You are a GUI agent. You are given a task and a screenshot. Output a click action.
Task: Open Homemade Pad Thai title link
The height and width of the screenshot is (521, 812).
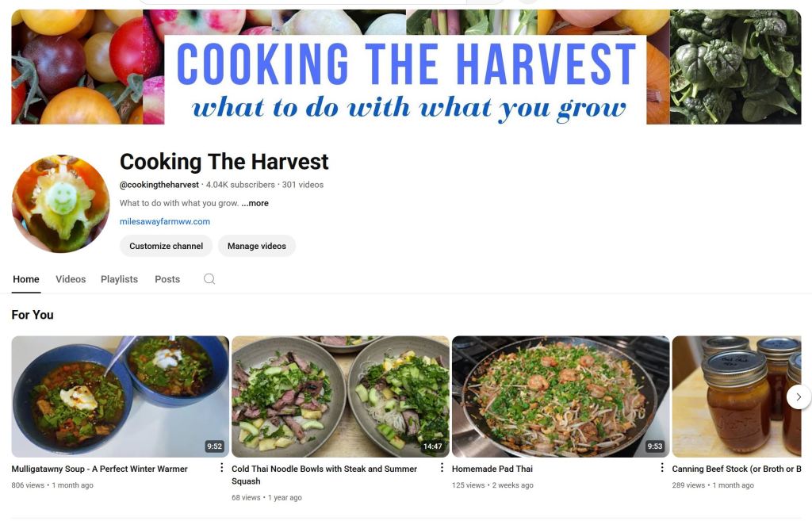(x=492, y=469)
